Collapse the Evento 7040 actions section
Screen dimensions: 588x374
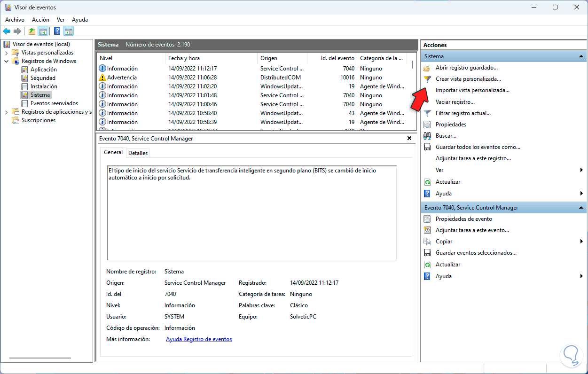tap(581, 208)
